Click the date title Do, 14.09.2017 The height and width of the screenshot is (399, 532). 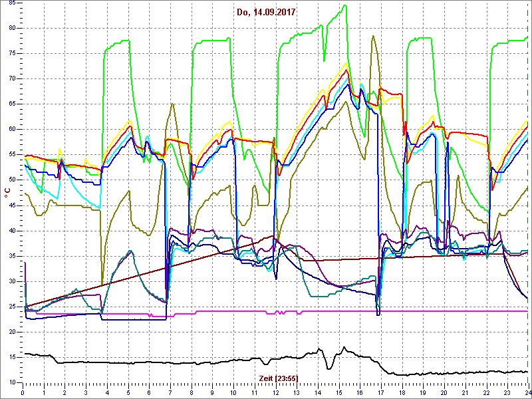[267, 13]
